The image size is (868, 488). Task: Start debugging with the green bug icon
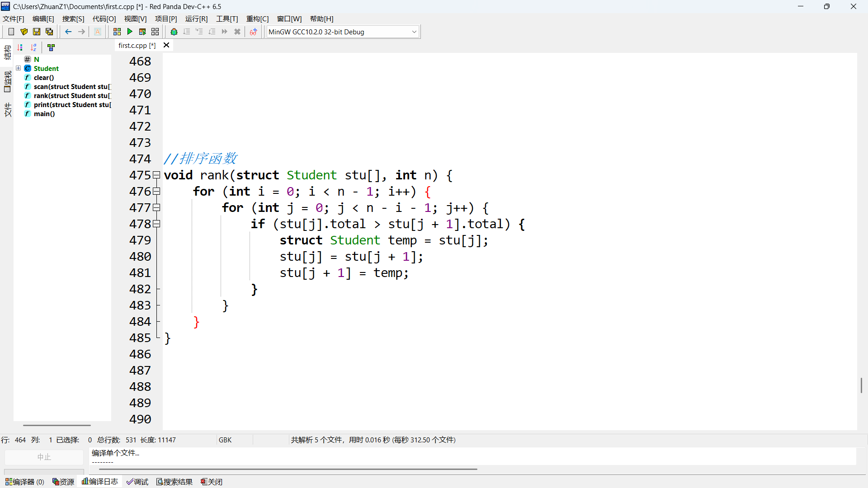pos(174,32)
